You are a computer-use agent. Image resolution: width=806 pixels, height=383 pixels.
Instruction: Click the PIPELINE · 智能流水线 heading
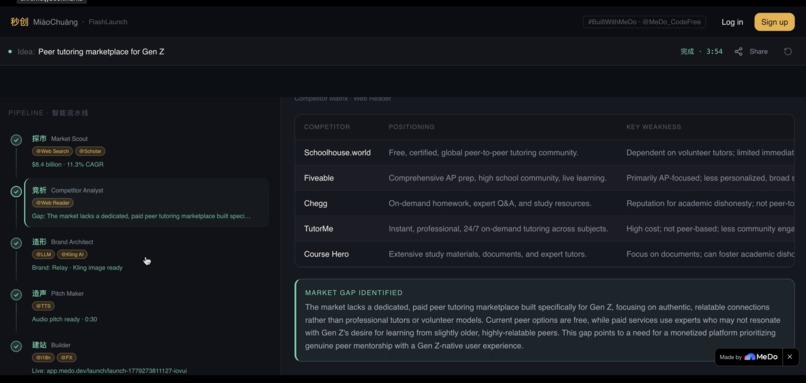pyautogui.click(x=48, y=113)
